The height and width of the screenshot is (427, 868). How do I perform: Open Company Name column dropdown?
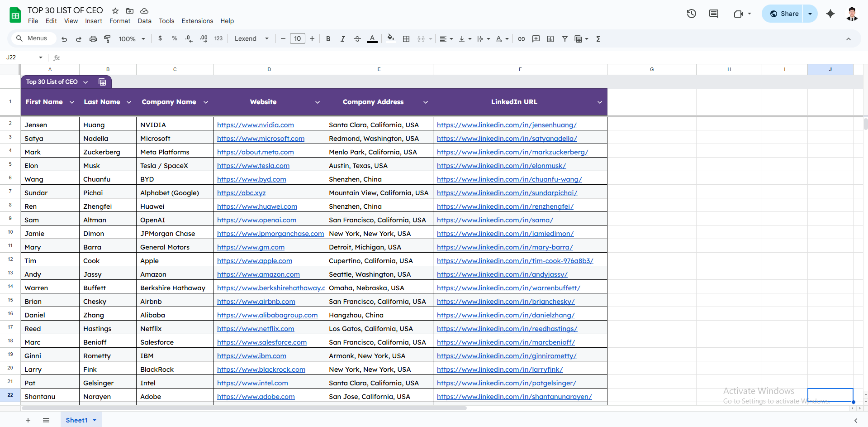point(206,102)
